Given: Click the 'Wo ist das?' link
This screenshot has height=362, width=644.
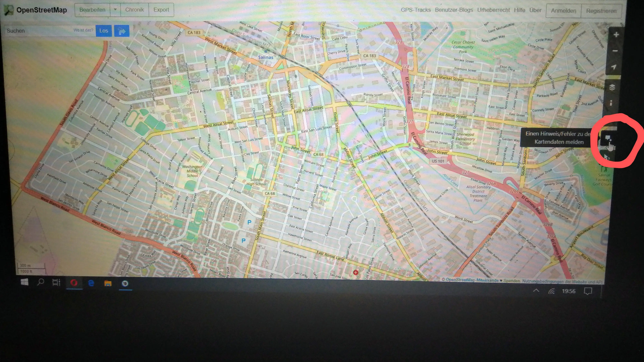Looking at the screenshot, I should coord(83,30).
